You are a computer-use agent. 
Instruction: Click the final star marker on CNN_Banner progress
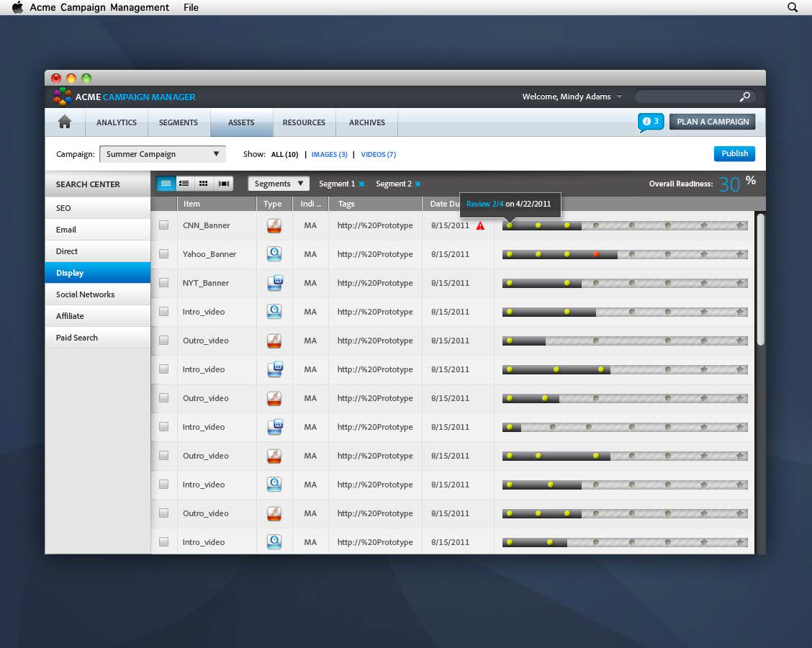pos(741,225)
